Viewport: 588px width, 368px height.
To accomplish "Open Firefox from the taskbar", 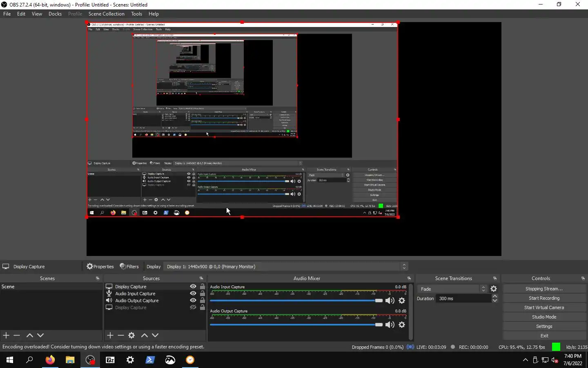I will click(x=50, y=360).
